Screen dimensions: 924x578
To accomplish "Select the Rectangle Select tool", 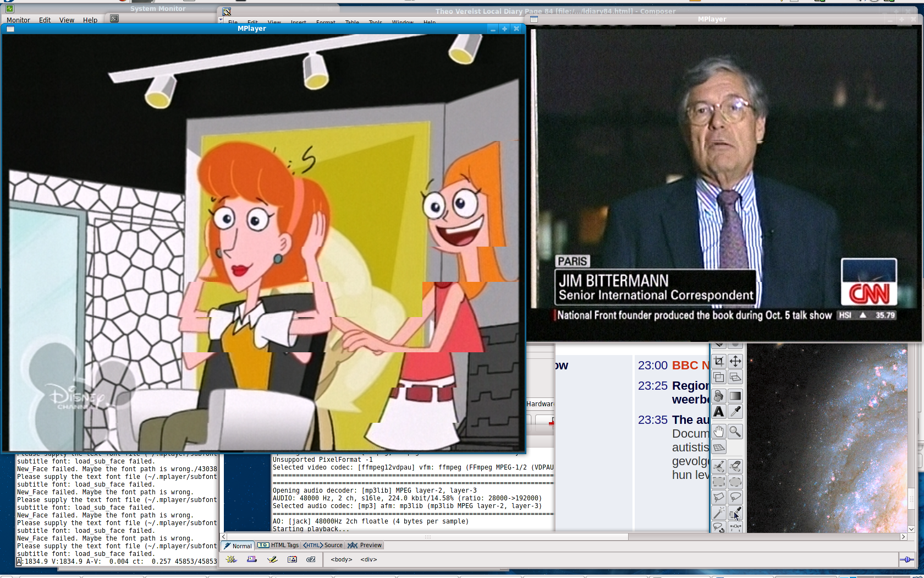I will tap(719, 482).
